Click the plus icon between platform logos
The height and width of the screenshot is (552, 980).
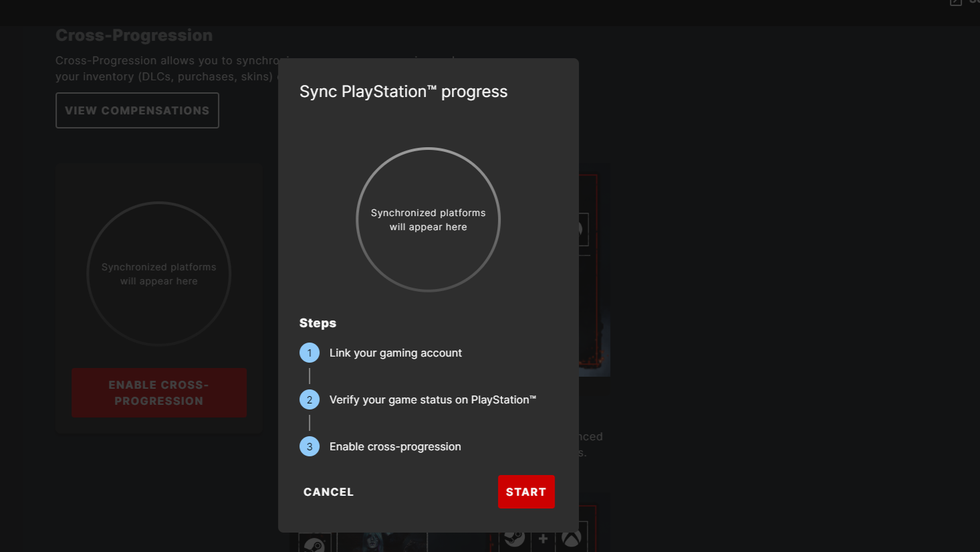click(543, 539)
